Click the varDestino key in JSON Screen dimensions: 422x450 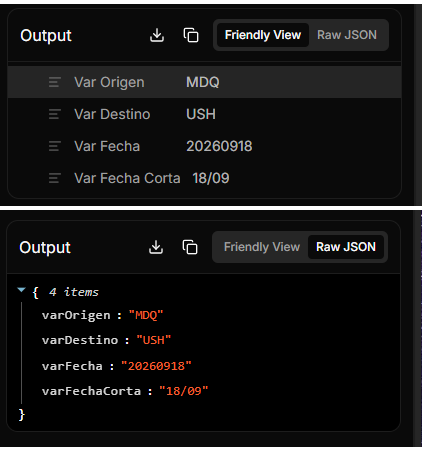(x=80, y=340)
